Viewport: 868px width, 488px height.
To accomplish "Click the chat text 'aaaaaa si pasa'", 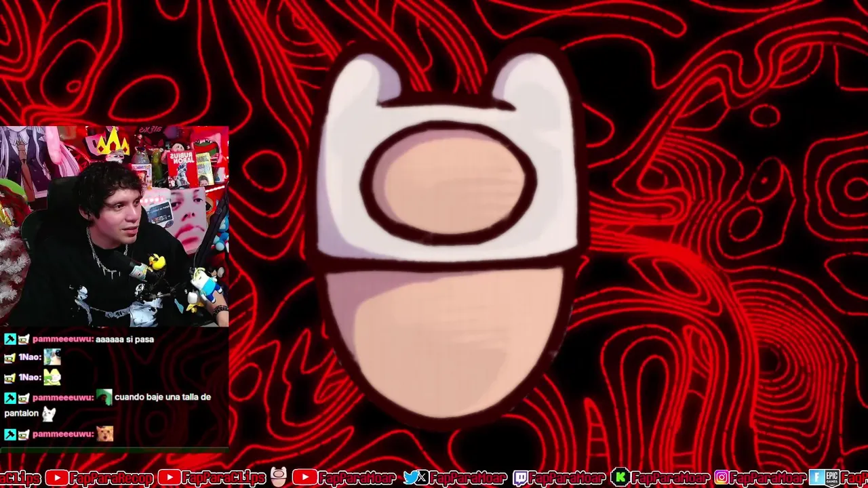I will [125, 339].
